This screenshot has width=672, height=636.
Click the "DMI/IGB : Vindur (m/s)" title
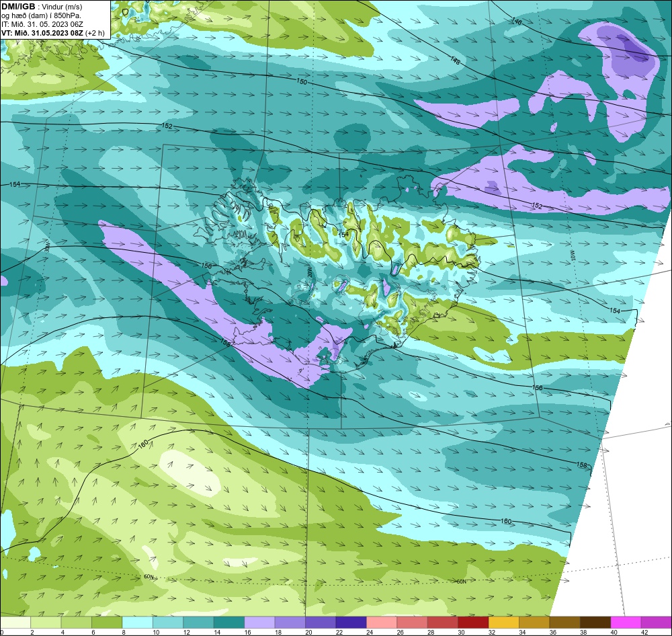click(x=42, y=7)
